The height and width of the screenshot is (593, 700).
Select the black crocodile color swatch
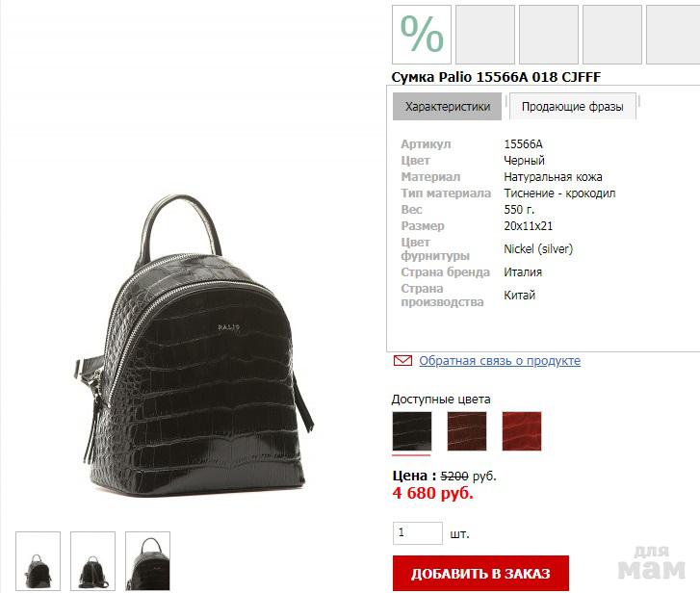[412, 431]
